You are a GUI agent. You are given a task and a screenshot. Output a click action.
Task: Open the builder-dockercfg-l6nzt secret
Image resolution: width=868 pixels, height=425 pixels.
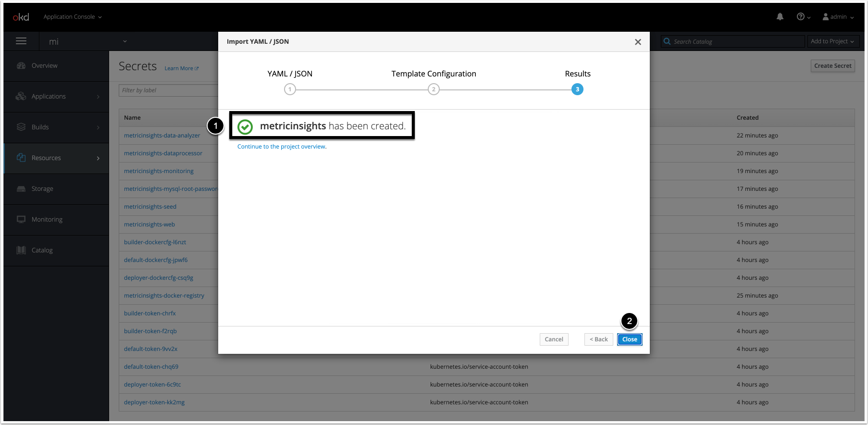click(x=155, y=242)
